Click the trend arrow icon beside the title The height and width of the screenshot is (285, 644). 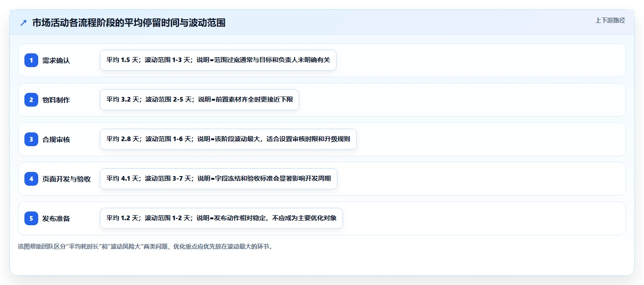23,23
